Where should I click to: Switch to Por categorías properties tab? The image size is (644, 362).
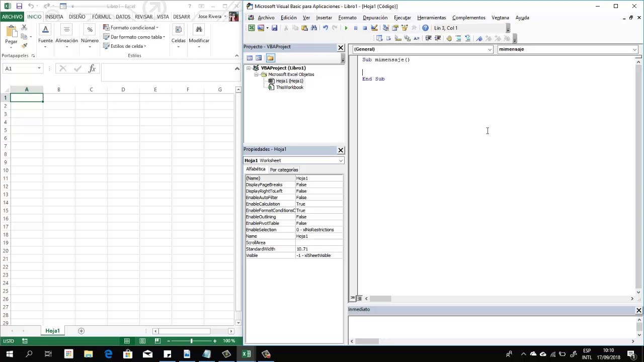click(284, 170)
